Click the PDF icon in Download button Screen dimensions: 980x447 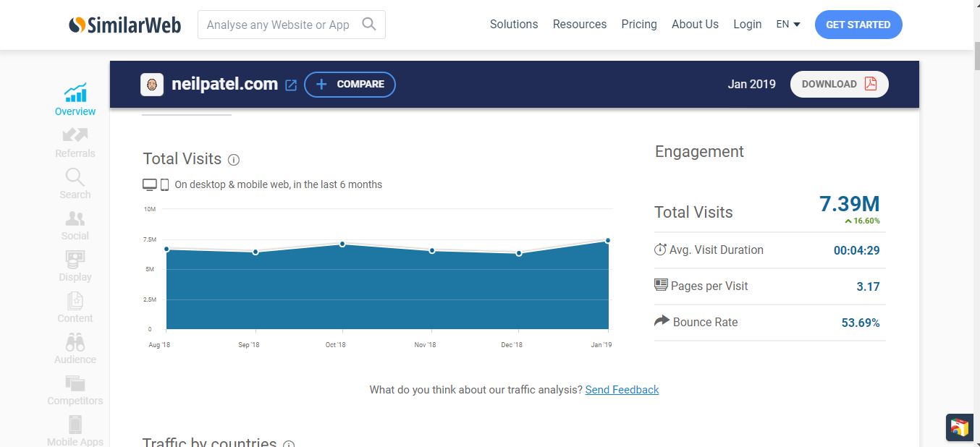pos(871,84)
